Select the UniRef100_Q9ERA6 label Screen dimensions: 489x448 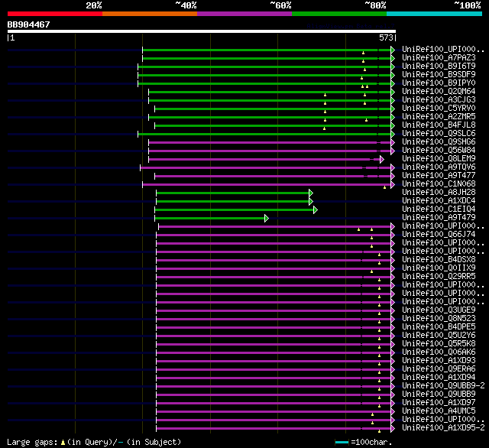tap(439, 369)
